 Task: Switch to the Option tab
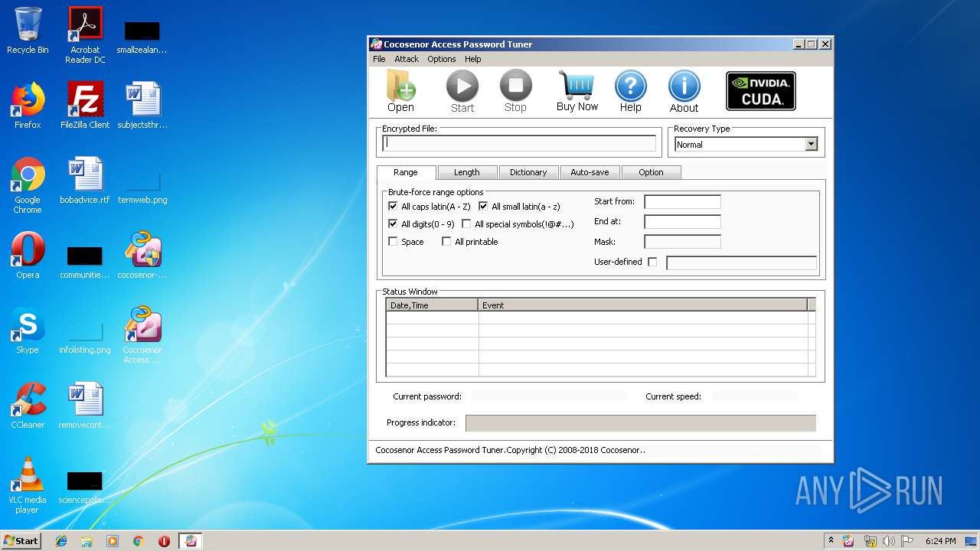click(651, 172)
